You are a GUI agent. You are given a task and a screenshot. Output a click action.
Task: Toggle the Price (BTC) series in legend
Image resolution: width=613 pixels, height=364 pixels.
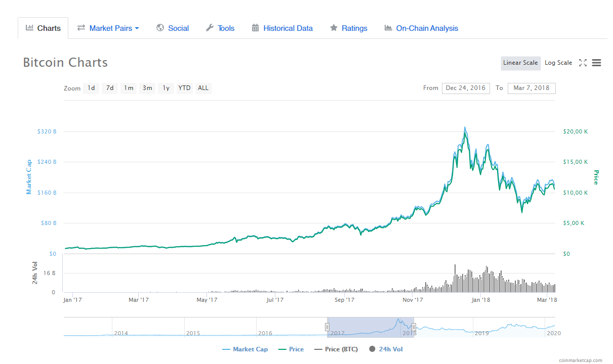coord(336,349)
